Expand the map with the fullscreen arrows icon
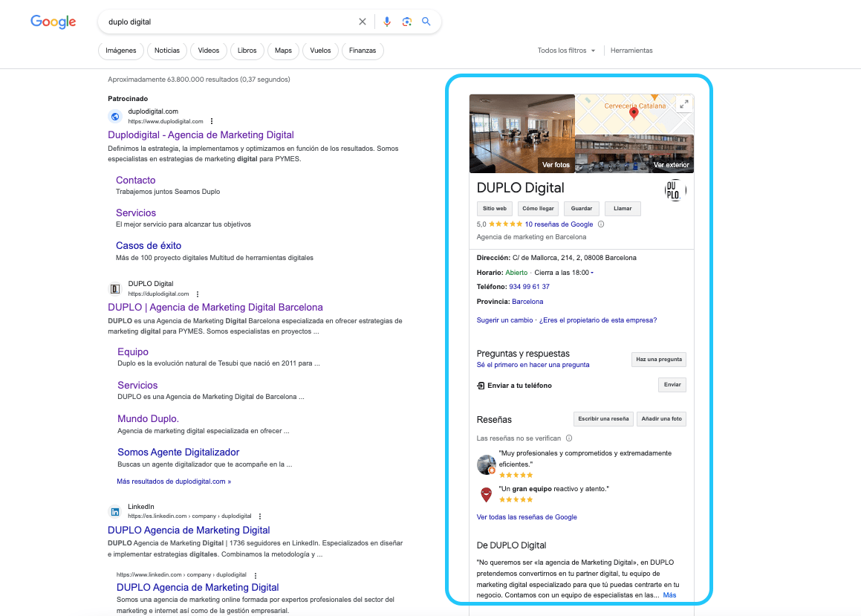This screenshot has width=861, height=616. point(684,104)
